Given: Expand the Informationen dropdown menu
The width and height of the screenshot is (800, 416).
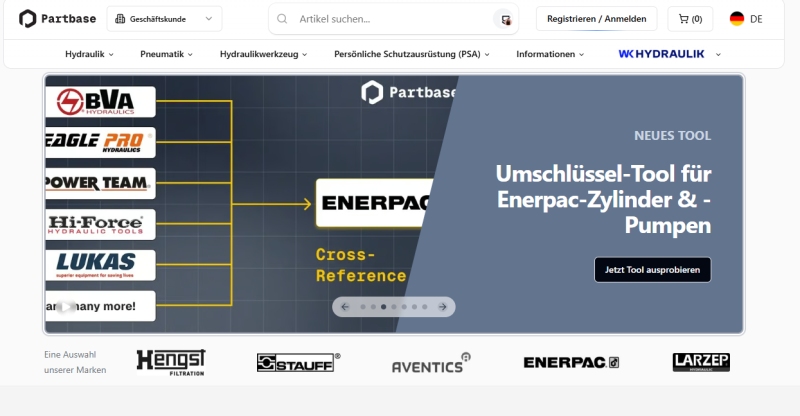Looking at the screenshot, I should click(x=550, y=54).
